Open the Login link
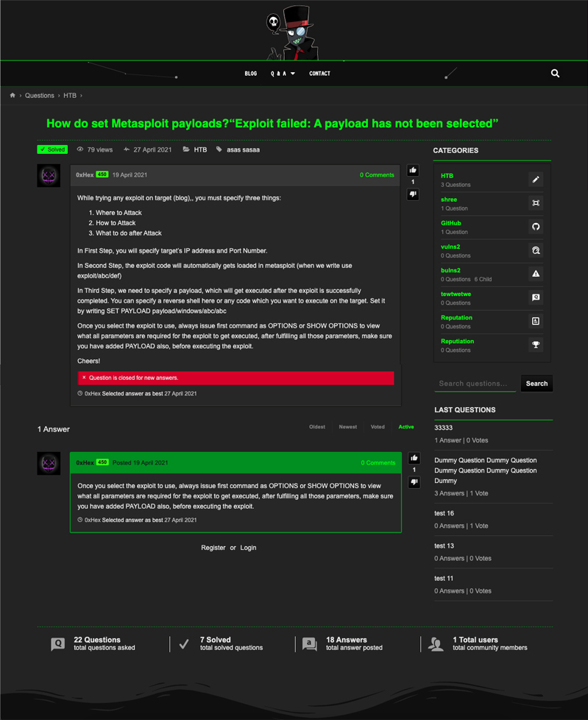 click(x=248, y=548)
